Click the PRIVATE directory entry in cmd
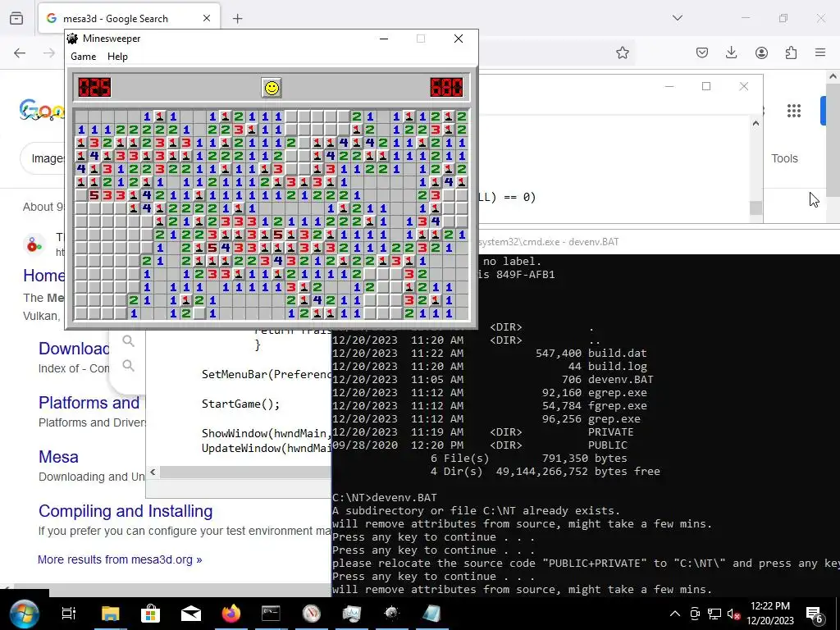Screen dimensions: 840x630 point(610,432)
